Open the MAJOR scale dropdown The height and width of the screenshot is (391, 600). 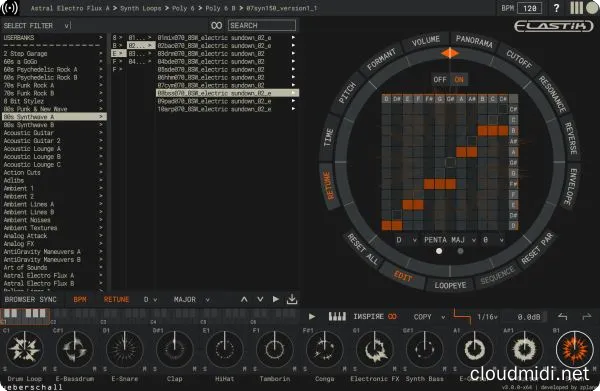tap(192, 300)
